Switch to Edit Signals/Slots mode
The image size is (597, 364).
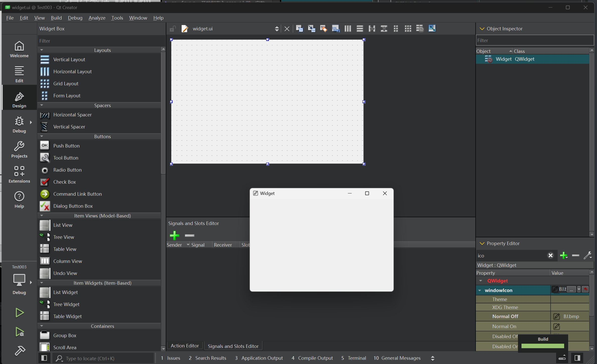pos(311,29)
